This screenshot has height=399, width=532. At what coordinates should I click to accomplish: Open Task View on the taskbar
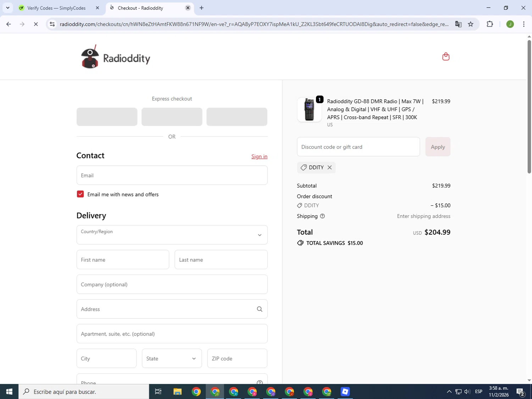coord(158,392)
